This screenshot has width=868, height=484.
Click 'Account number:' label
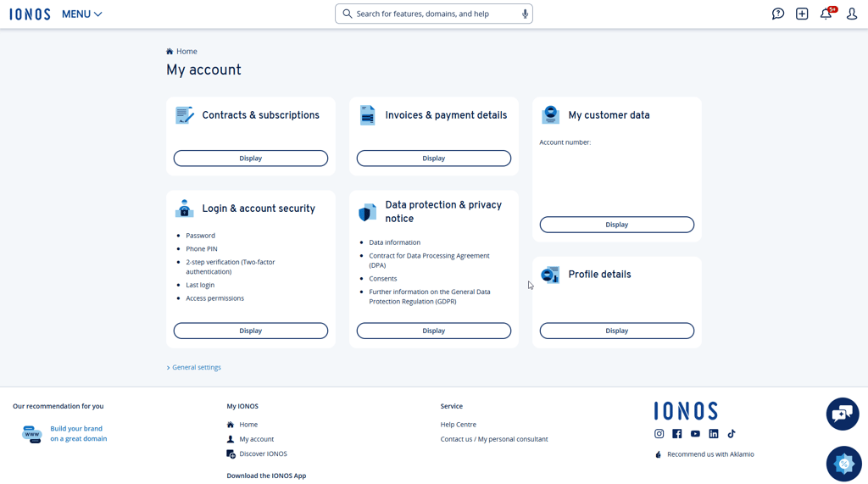pyautogui.click(x=565, y=142)
